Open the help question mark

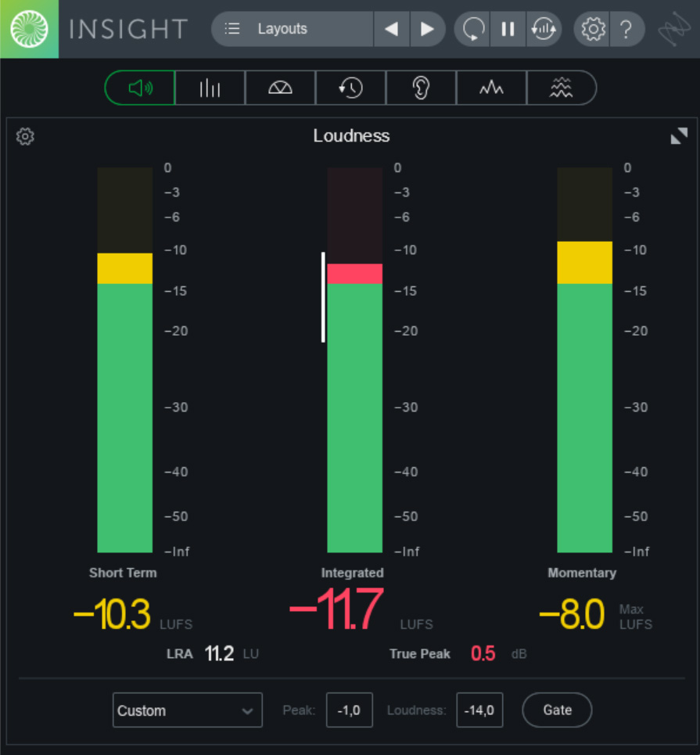click(x=626, y=29)
